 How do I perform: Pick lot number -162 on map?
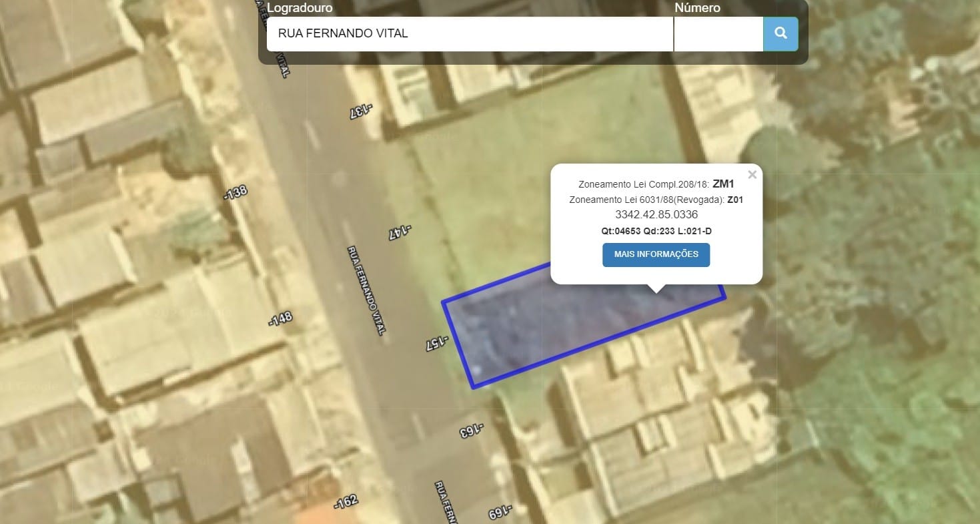click(x=346, y=502)
